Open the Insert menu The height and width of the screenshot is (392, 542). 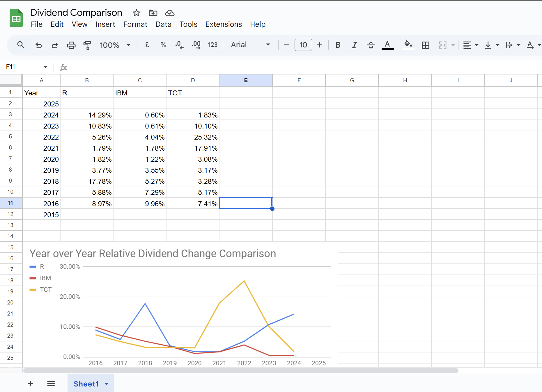pyautogui.click(x=105, y=24)
